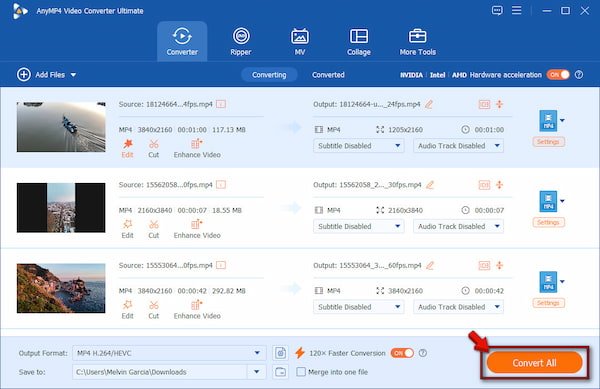
Task: Open Settings for the 18124664 video
Action: pos(548,142)
